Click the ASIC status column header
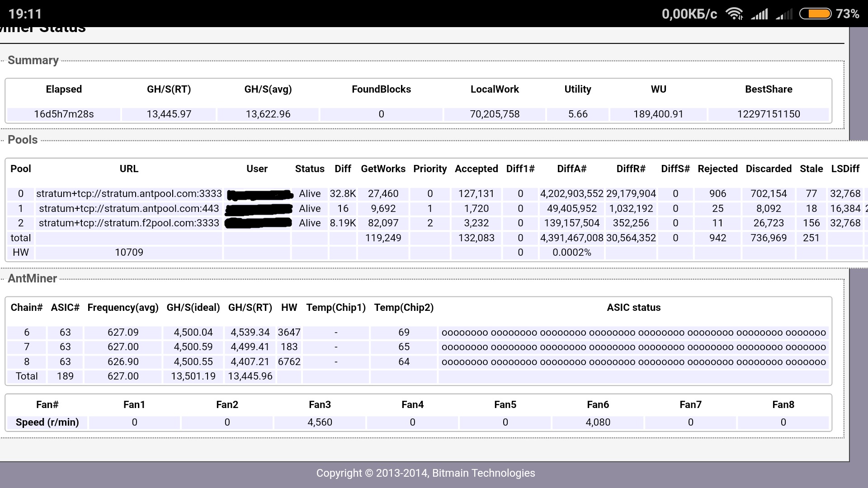This screenshot has height=488, width=868. [633, 308]
